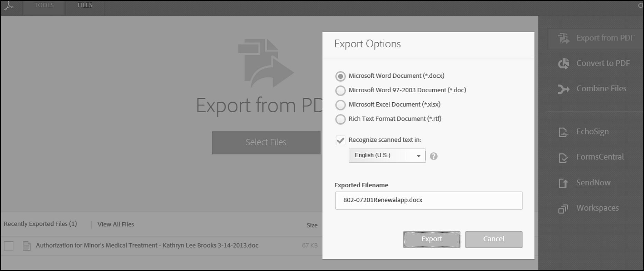Open the View All Files link
Viewport: 644px width, 271px height.
(x=116, y=224)
